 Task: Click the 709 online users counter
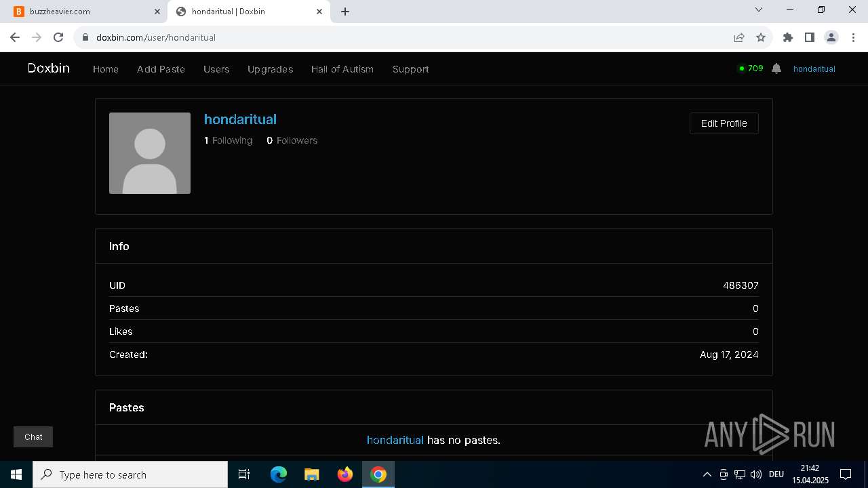click(751, 68)
